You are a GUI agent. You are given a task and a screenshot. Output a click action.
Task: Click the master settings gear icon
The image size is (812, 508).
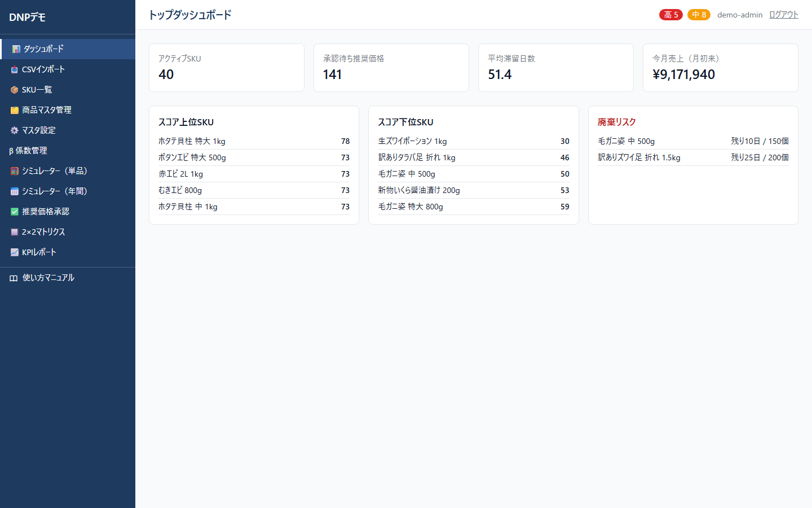pos(15,130)
